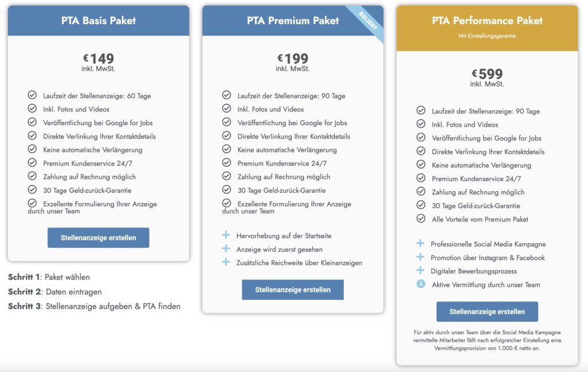Click plus icon next to Anzeige wird zuerst gesehen

[226, 249]
